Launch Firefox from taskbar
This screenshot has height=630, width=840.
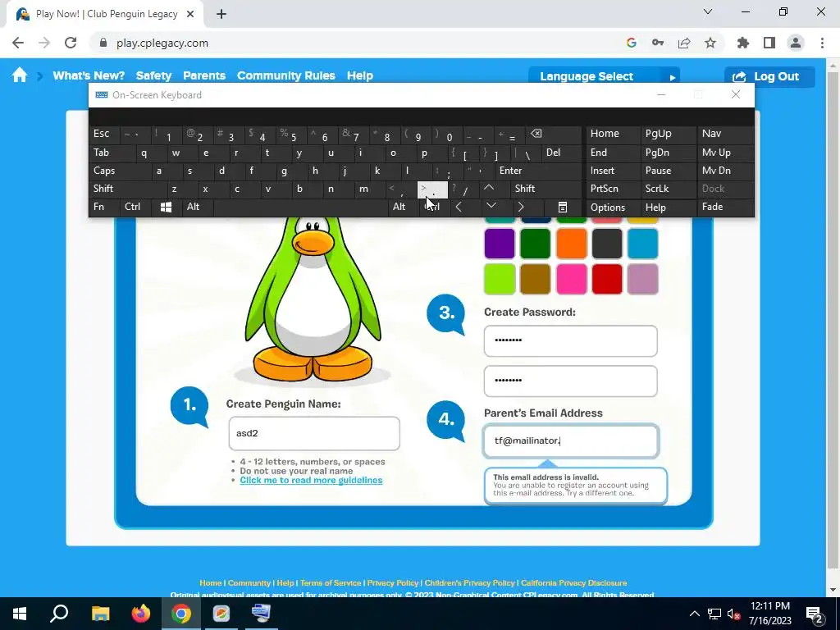[141, 614]
